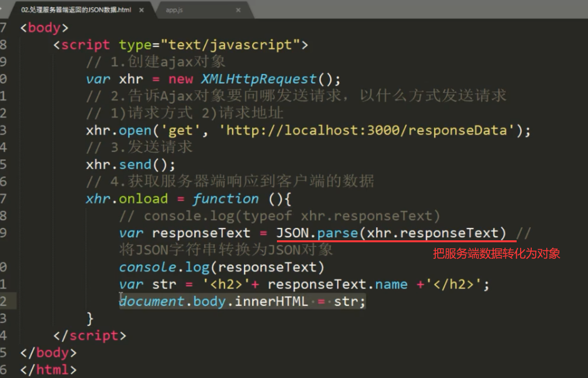The height and width of the screenshot is (378, 588).
Task: Click the "text/javascript" attribute value
Action: [x=230, y=45]
